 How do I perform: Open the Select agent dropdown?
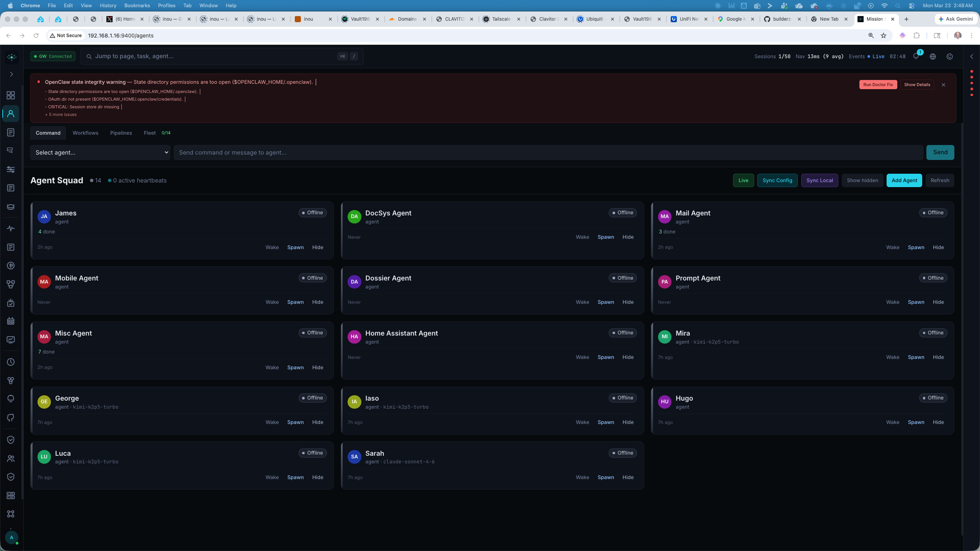100,152
